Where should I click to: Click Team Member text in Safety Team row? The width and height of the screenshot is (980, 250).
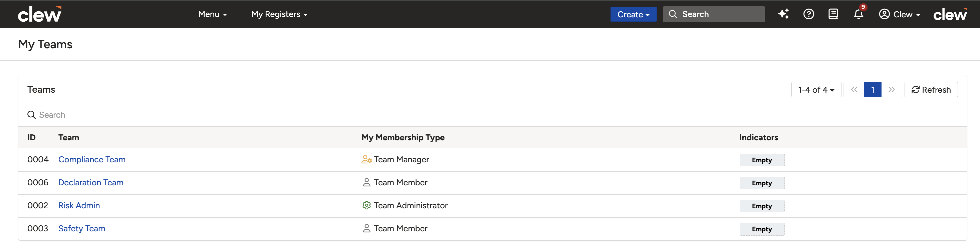click(401, 229)
